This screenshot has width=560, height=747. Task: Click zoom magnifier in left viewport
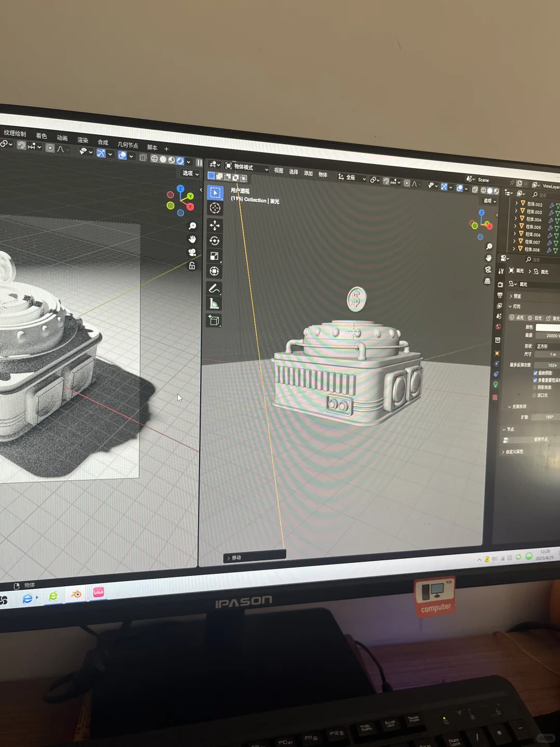coord(192,226)
